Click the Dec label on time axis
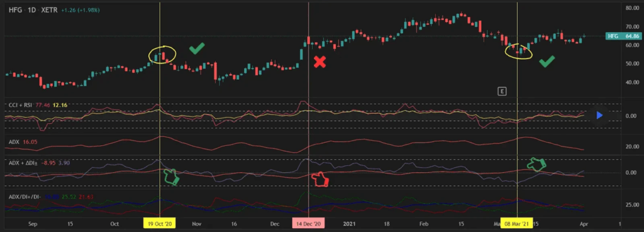This screenshot has width=644, height=232. pos(275,224)
